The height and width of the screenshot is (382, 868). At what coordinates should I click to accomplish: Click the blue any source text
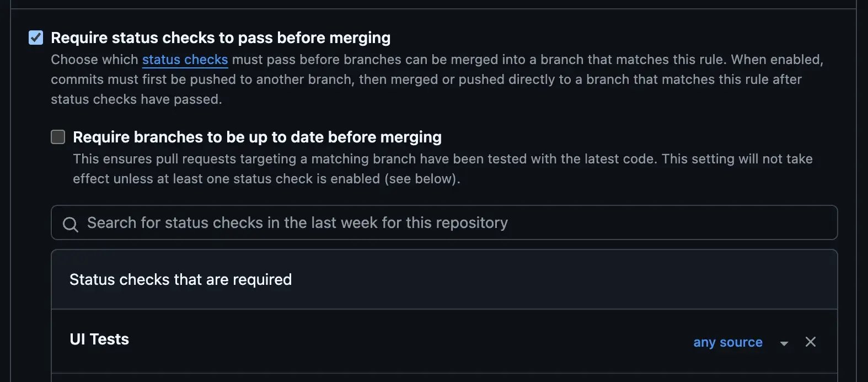click(x=728, y=342)
